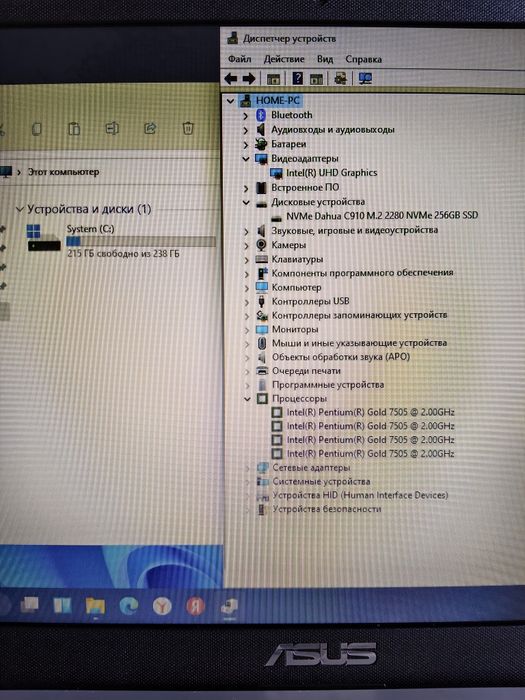Expand the Встроенное ПО category
The image size is (525, 700).
(x=246, y=188)
